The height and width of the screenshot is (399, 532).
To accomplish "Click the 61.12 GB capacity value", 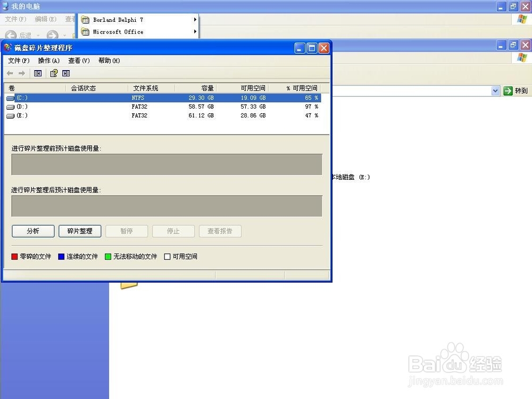I will point(201,115).
